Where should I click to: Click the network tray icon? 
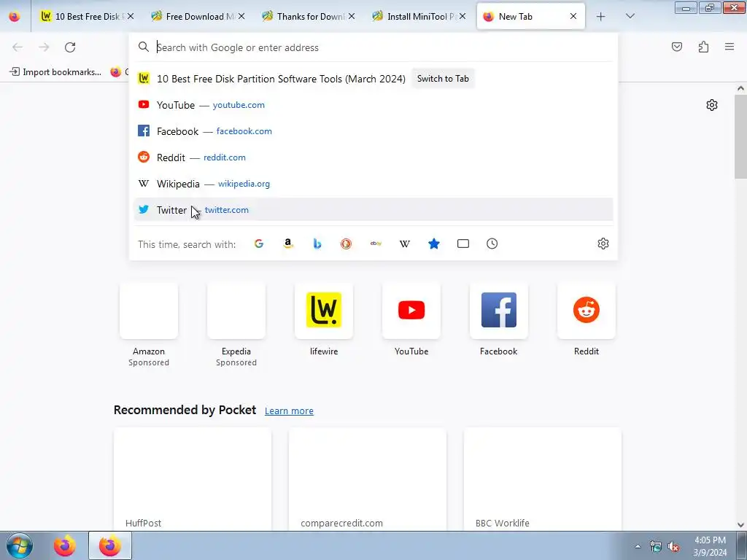[656, 546]
